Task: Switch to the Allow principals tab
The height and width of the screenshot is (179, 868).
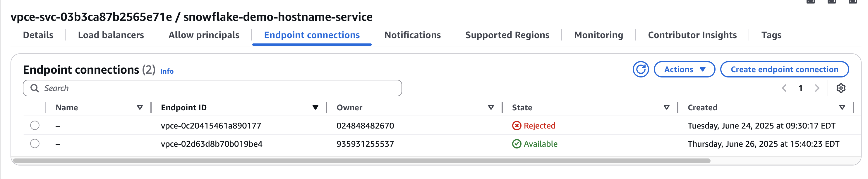Action: [204, 35]
